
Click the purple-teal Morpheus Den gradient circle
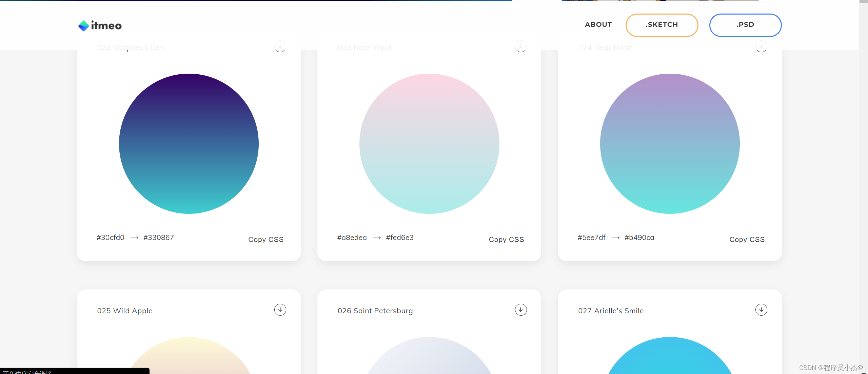(x=189, y=144)
